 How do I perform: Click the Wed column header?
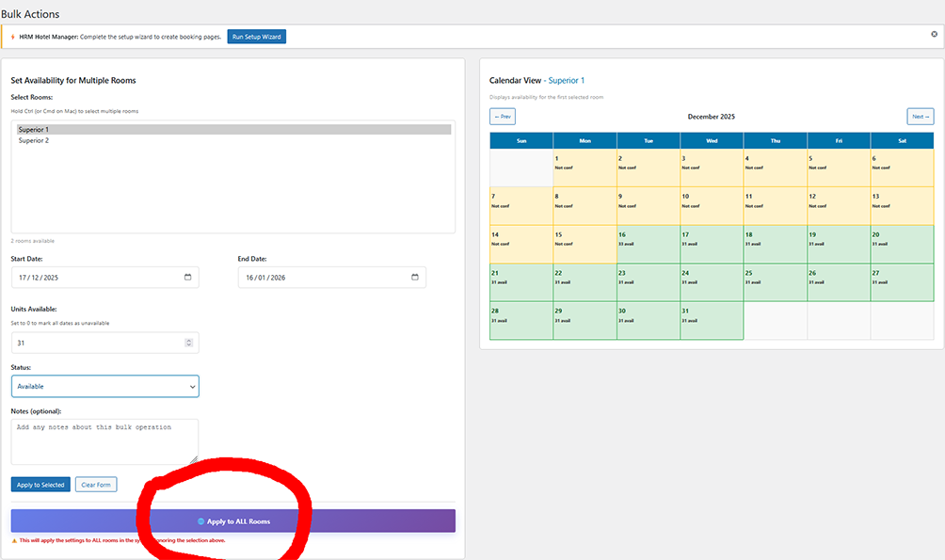[x=712, y=140]
